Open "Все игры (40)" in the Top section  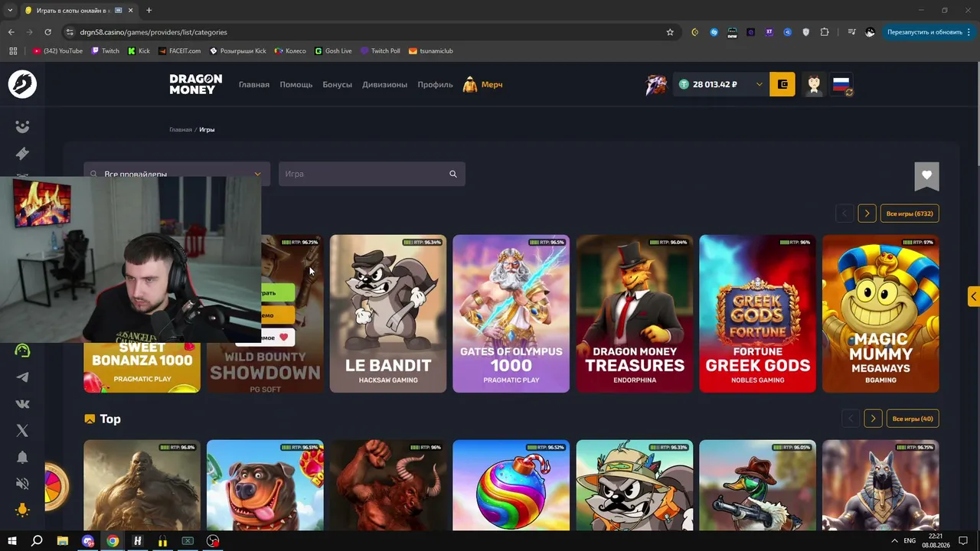(913, 419)
